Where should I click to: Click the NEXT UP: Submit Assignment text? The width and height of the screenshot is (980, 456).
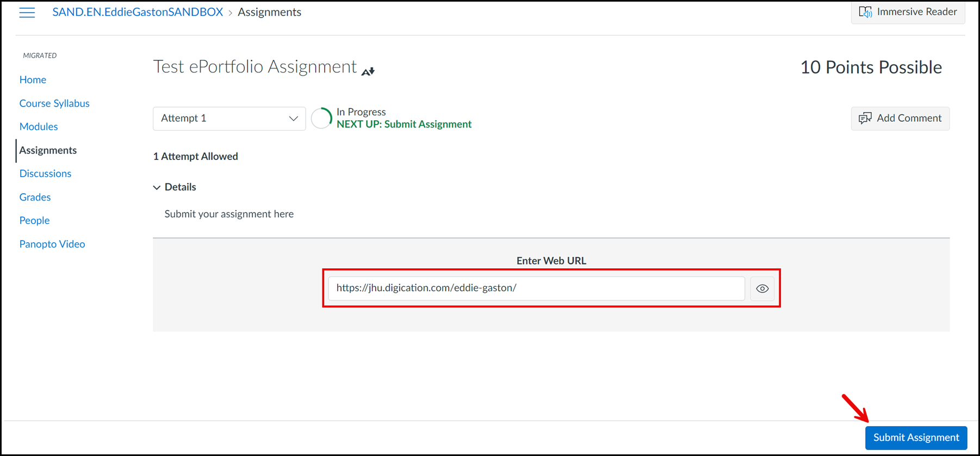point(404,125)
